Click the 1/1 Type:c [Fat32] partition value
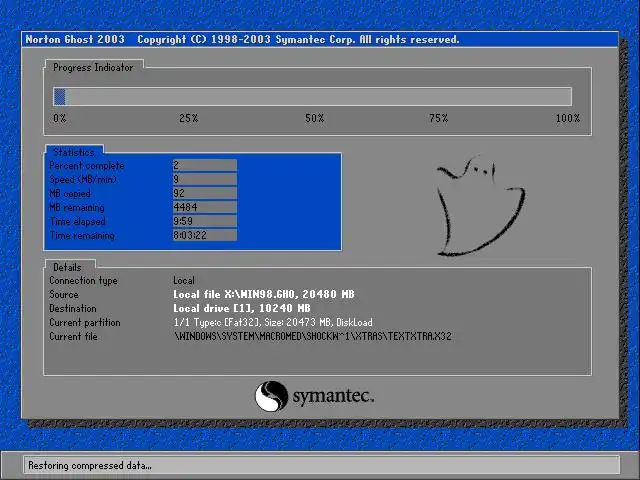The width and height of the screenshot is (640, 480). [x=273, y=322]
